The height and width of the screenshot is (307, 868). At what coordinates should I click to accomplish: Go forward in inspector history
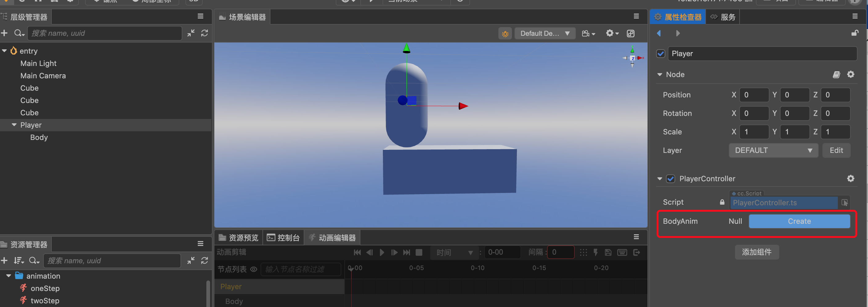(678, 33)
